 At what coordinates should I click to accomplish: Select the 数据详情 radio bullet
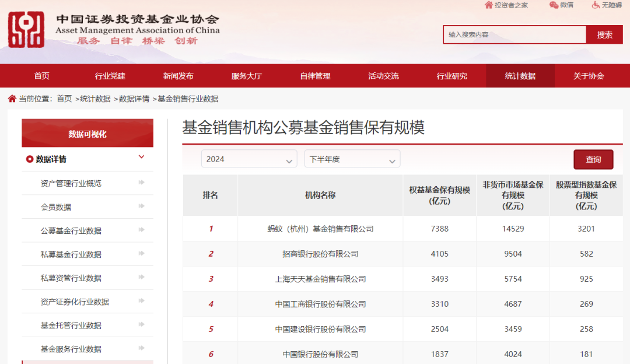[29, 159]
